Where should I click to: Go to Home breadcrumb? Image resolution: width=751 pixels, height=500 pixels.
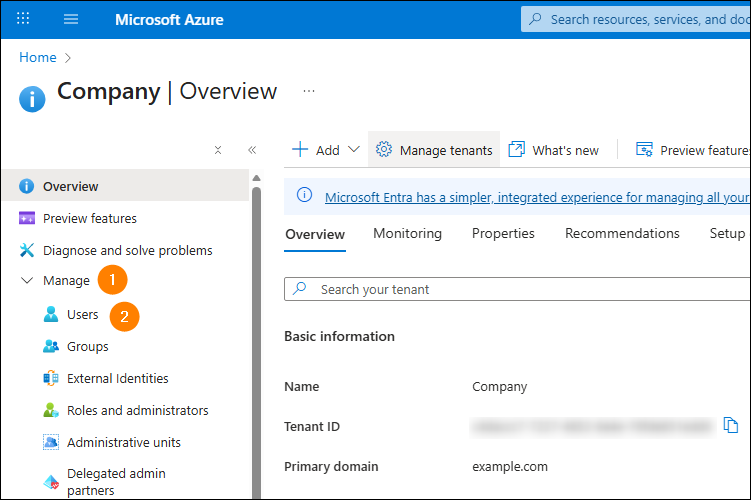pos(38,57)
